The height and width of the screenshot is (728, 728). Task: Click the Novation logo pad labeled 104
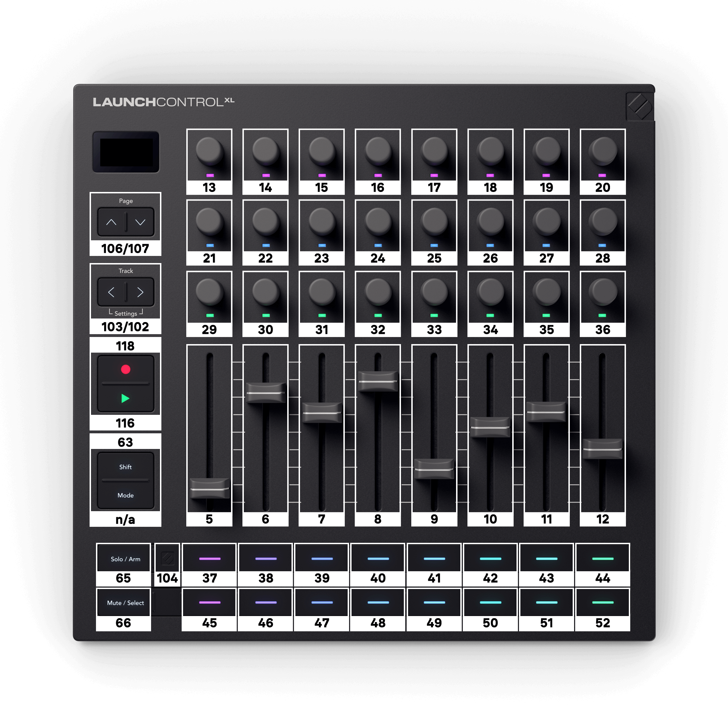click(167, 558)
